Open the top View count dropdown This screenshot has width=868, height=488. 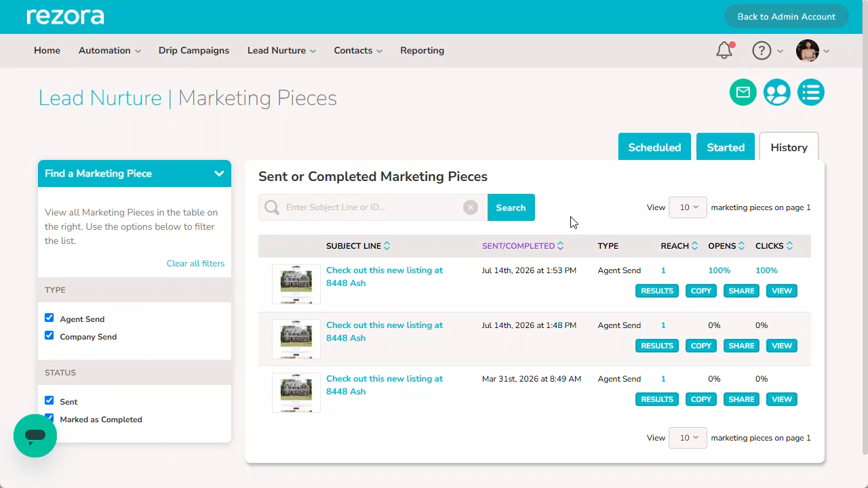(688, 207)
